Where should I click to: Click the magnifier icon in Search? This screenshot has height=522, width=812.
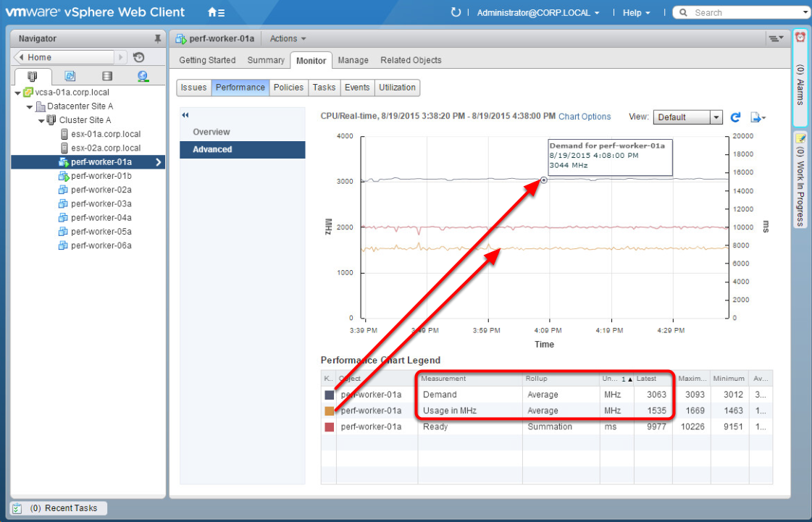click(683, 12)
